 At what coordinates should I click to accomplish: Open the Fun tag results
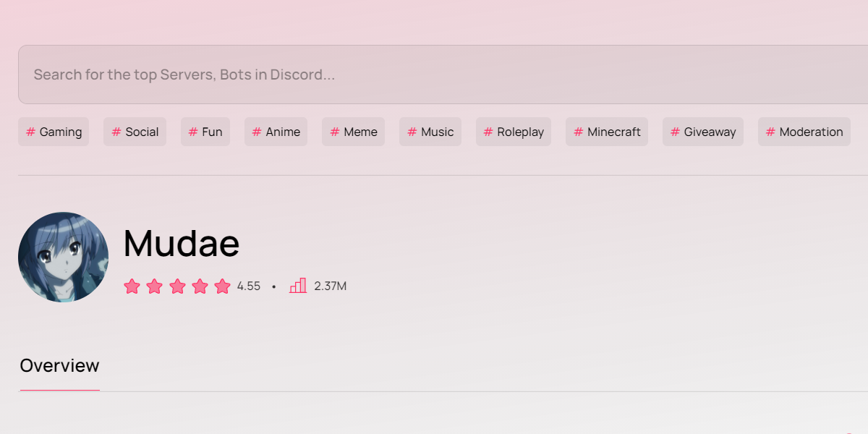click(x=205, y=132)
